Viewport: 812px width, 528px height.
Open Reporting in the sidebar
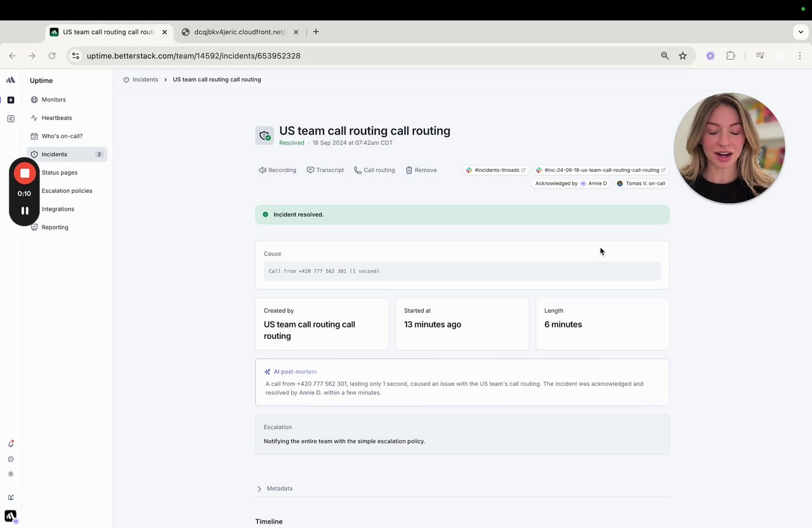click(55, 227)
